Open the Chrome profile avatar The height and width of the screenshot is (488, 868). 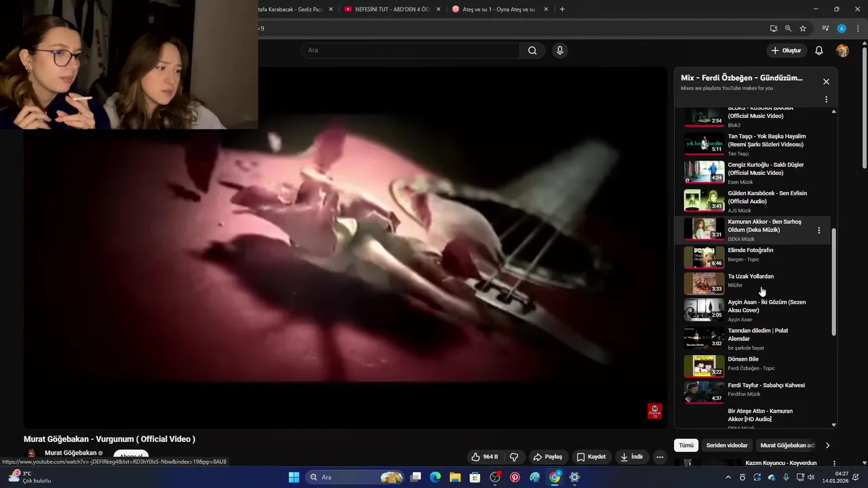(x=842, y=28)
